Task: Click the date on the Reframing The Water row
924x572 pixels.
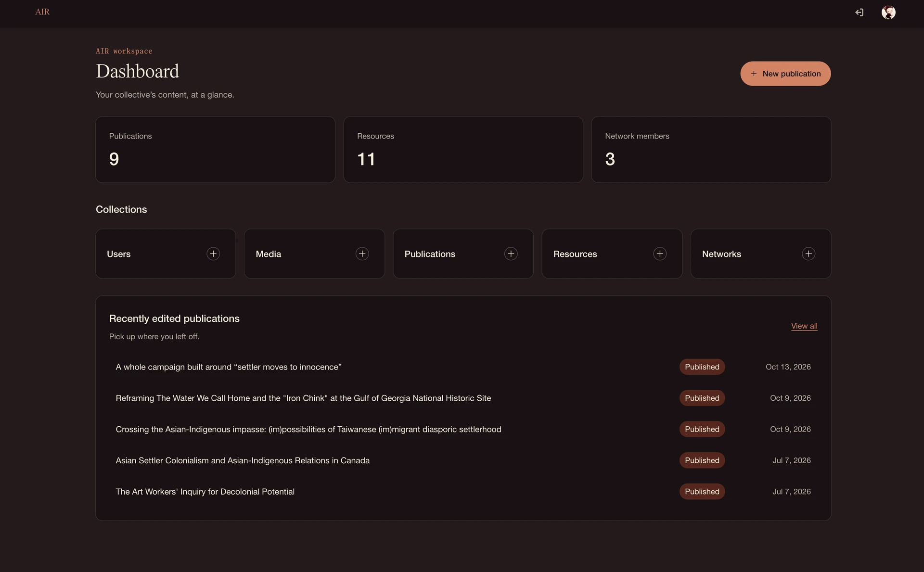Action: click(x=790, y=398)
